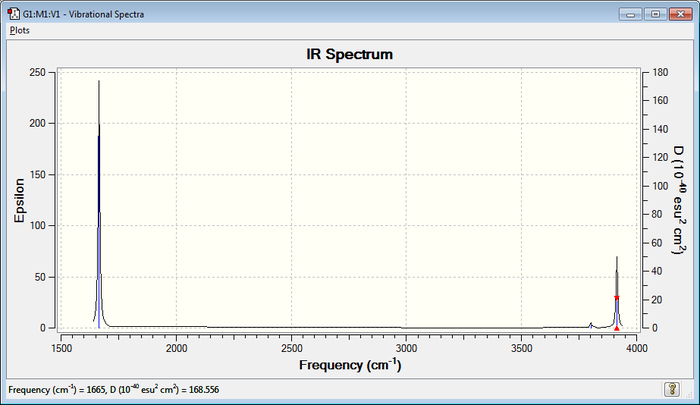Screen dimensions: 700x405
Task: Click the 250 tick label on Epsilon axis
Action: pyautogui.click(x=38, y=72)
